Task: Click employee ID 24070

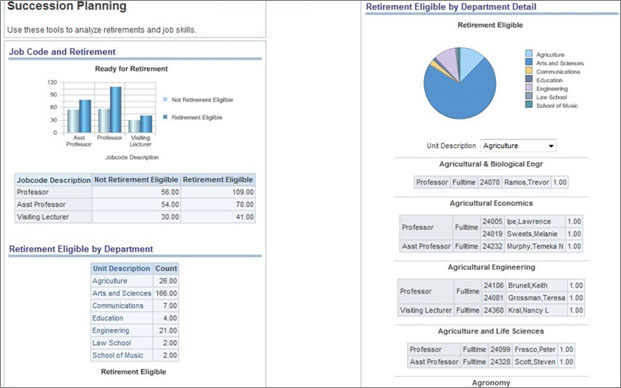Action: (x=490, y=182)
